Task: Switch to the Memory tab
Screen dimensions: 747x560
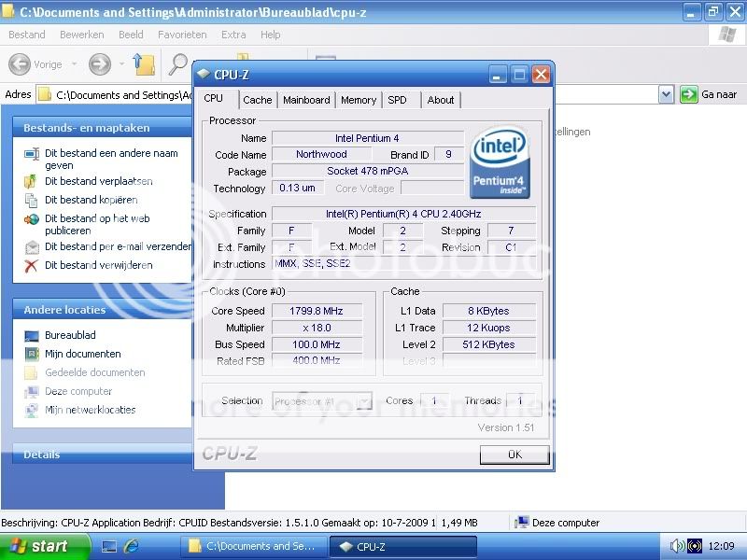Action: click(359, 100)
